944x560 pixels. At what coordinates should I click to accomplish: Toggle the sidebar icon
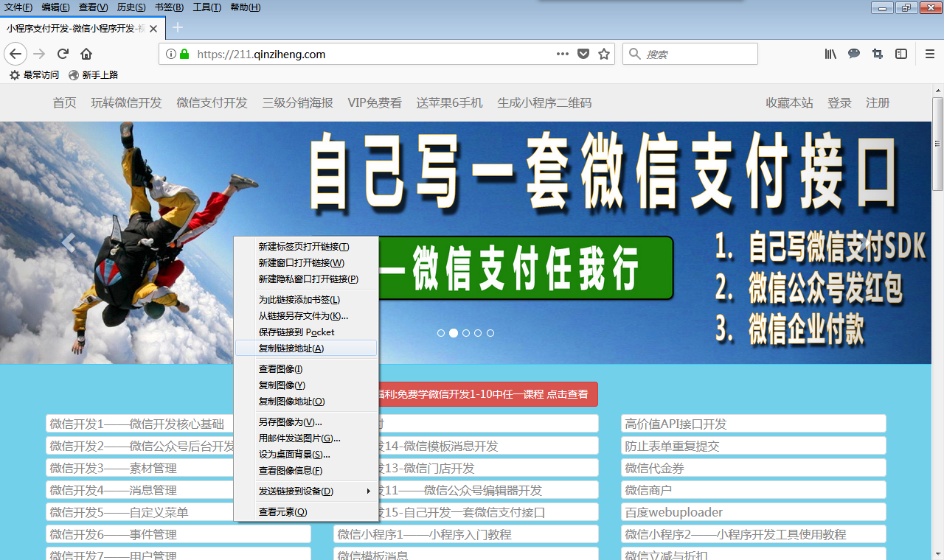pyautogui.click(x=901, y=54)
